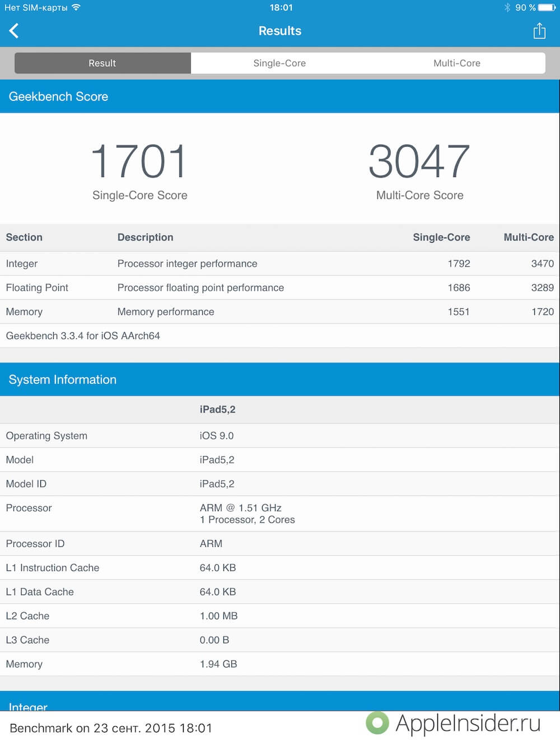Tap the Memory performance description
Viewport: 560px width, 747px height.
[166, 312]
